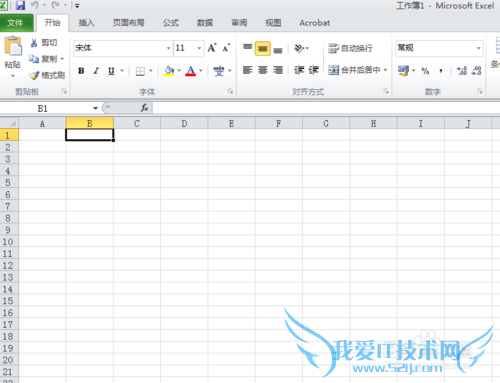Apply cell borders icon
The image size is (500, 383).
(140, 71)
